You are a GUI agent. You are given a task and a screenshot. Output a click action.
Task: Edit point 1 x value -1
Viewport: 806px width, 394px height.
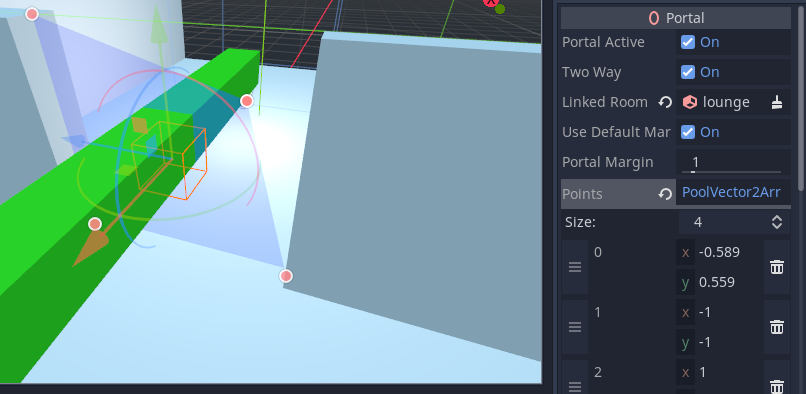[730, 312]
